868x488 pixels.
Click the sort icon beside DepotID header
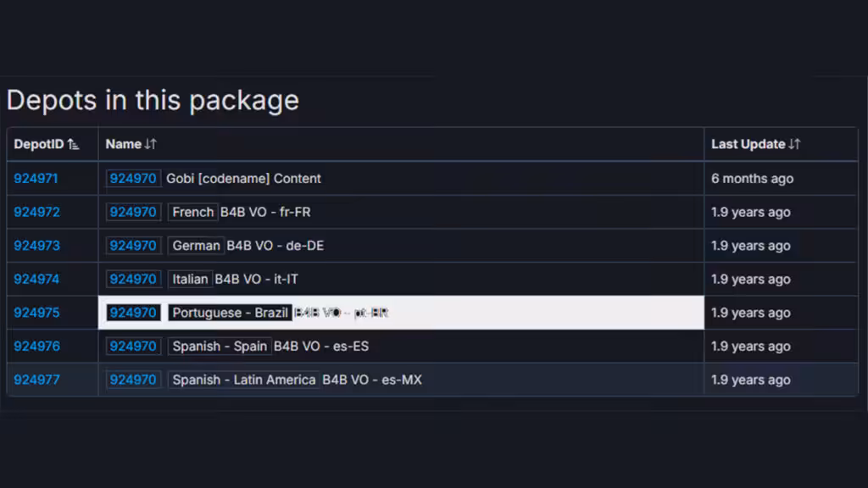(73, 145)
